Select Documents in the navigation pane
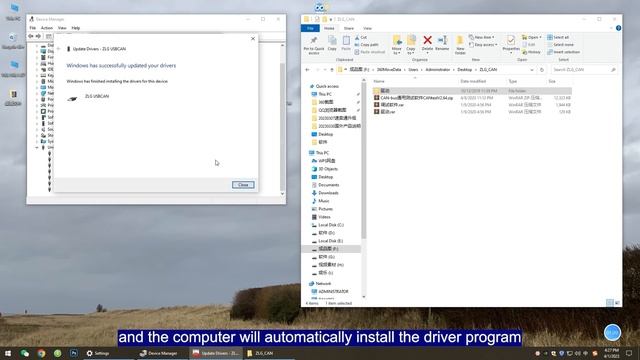This screenshot has width=640, height=360. click(328, 185)
